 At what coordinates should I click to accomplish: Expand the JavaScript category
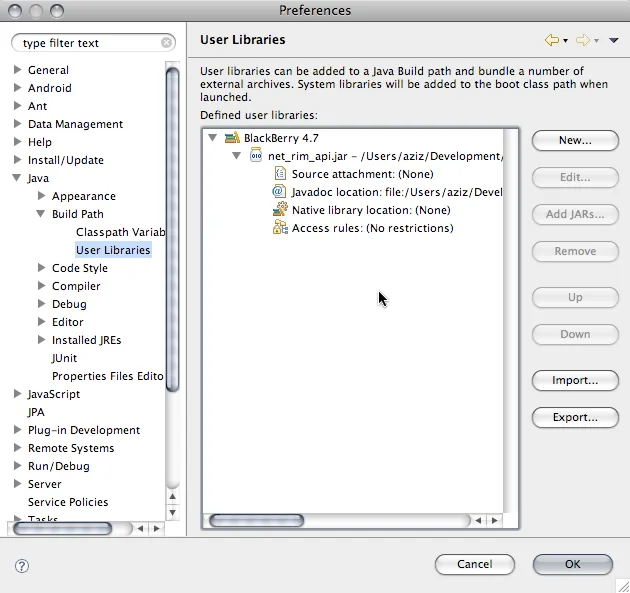pyautogui.click(x=17, y=394)
